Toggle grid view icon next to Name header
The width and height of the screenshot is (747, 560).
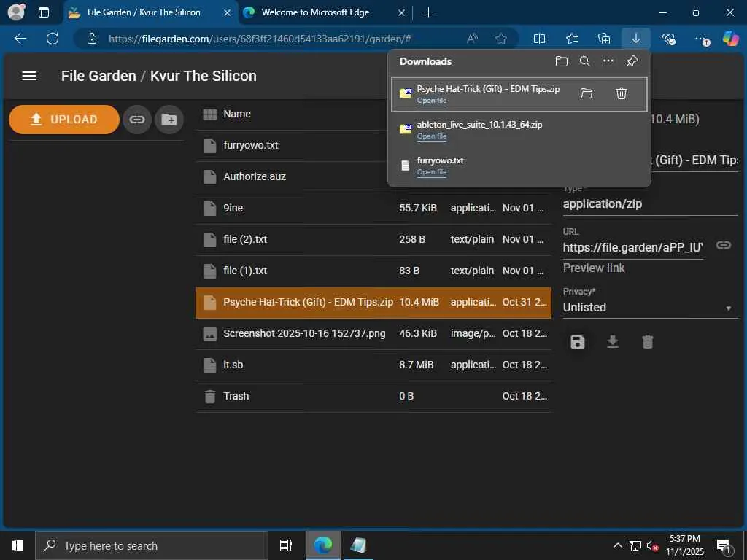click(x=209, y=114)
